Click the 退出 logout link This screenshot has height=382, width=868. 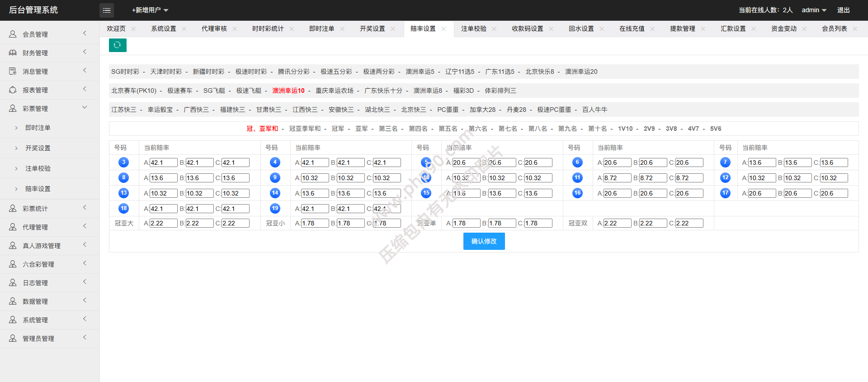(x=843, y=10)
